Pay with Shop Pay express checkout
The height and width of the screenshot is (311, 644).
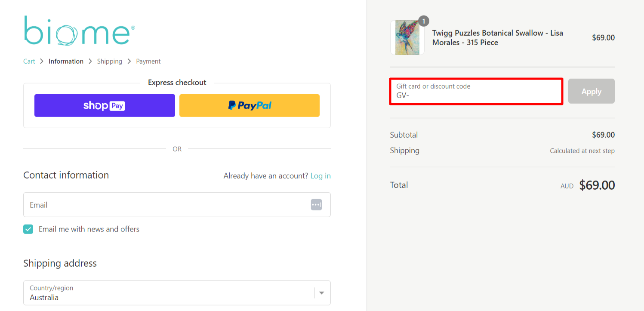[105, 105]
